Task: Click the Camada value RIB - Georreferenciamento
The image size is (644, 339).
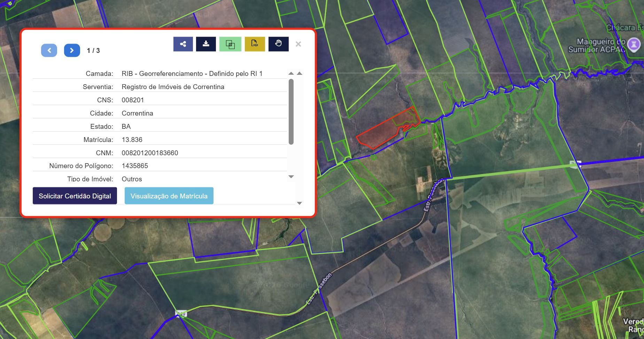Action: tap(192, 73)
